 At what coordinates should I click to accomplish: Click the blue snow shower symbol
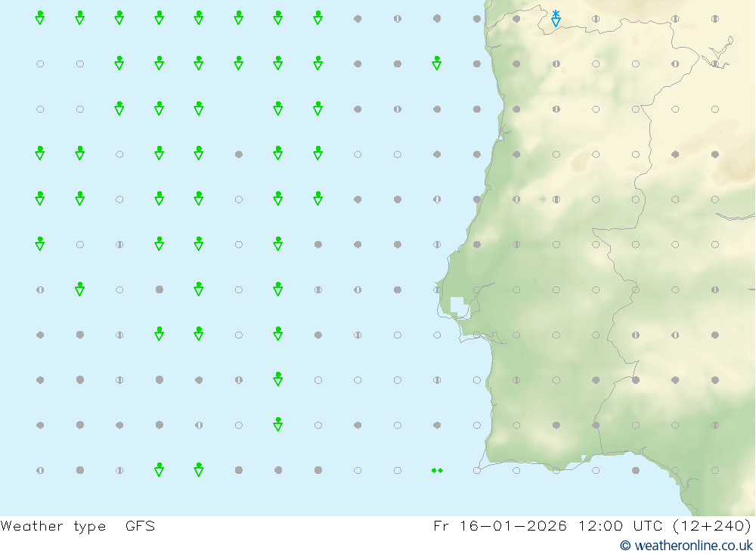click(x=556, y=18)
